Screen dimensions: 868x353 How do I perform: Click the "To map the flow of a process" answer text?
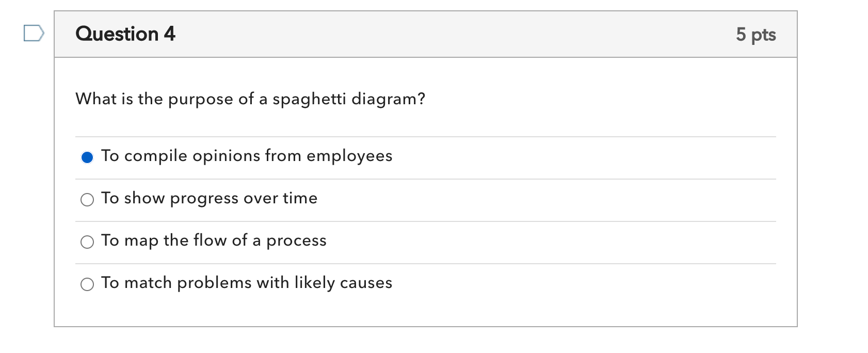[x=214, y=240]
